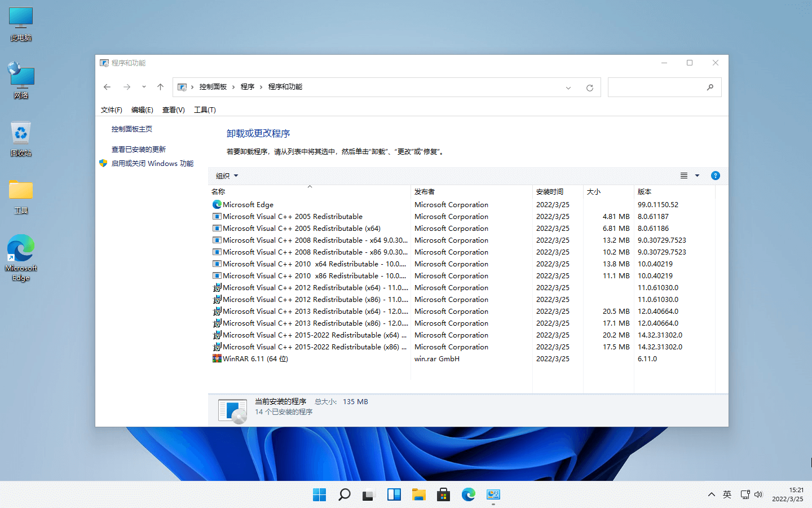
Task: Open the 组织 dropdown menu
Action: coord(226,176)
